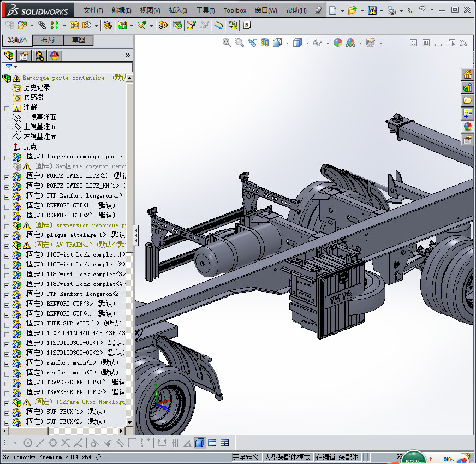Viewport: 476px width, 464px height.
Task: Open the PropertyManager tab icon
Action: click(x=23, y=55)
